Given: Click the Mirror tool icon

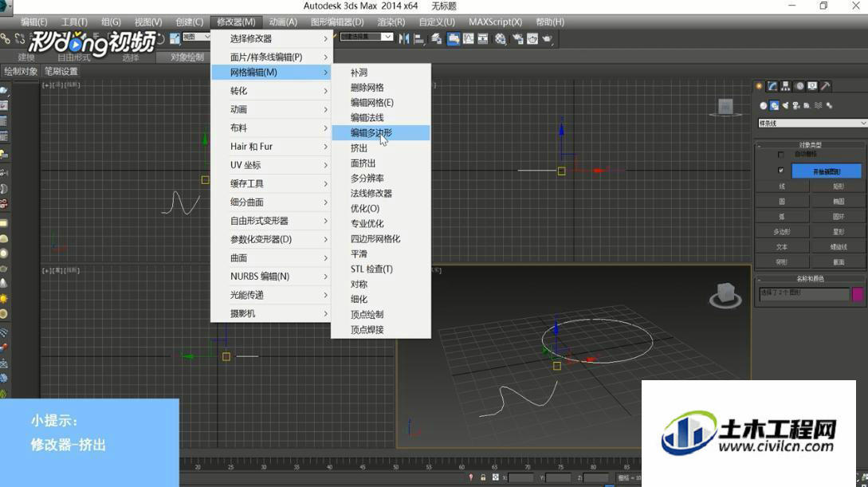Looking at the screenshot, I should [404, 39].
